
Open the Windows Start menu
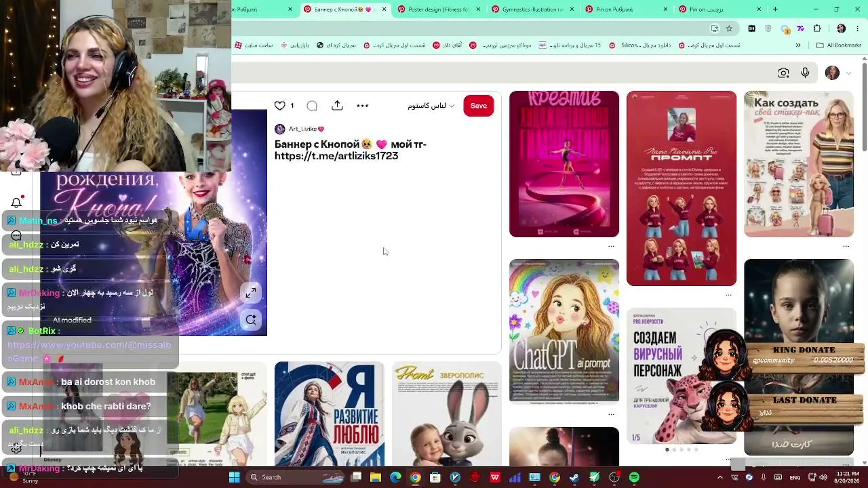click(x=234, y=477)
